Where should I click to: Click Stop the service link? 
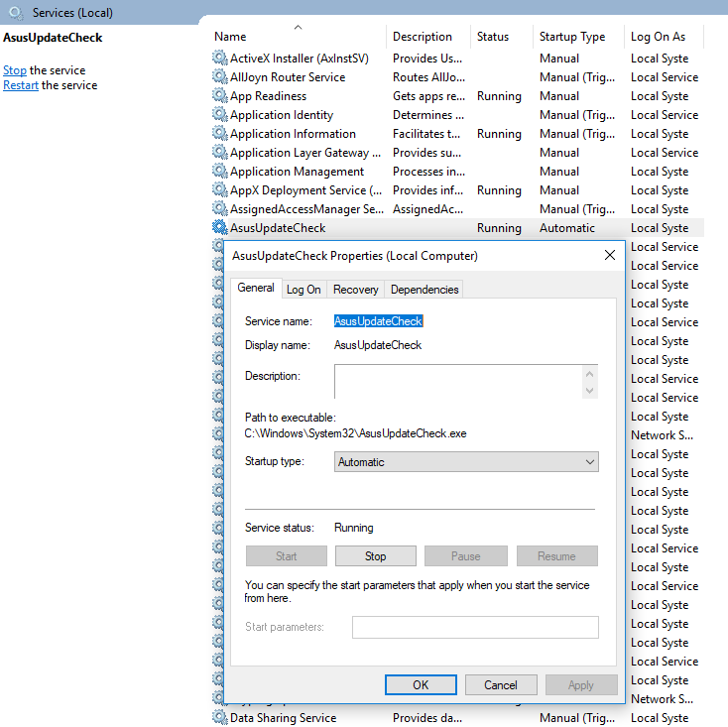(x=15, y=70)
